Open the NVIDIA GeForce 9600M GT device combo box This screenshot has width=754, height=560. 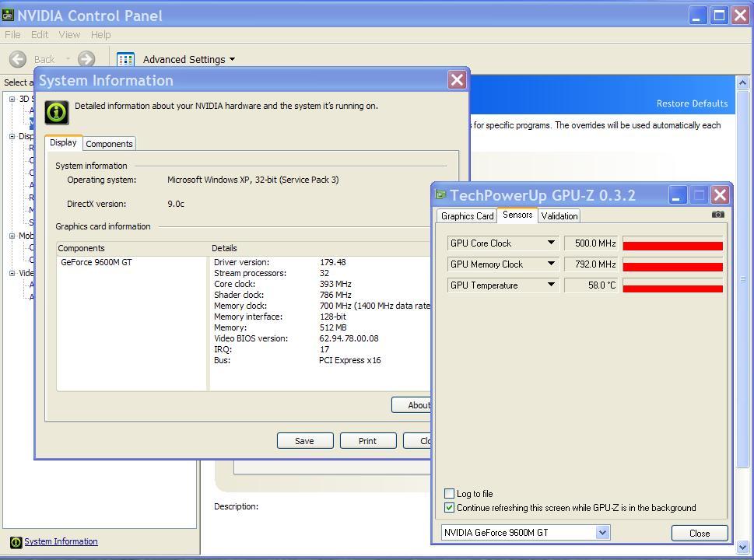pyautogui.click(x=602, y=532)
